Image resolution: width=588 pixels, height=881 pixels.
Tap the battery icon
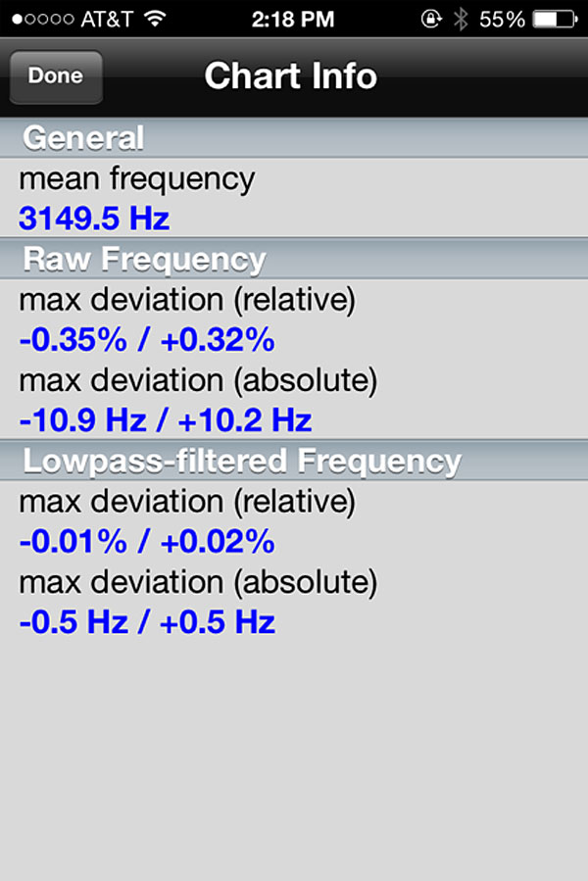[x=556, y=19]
